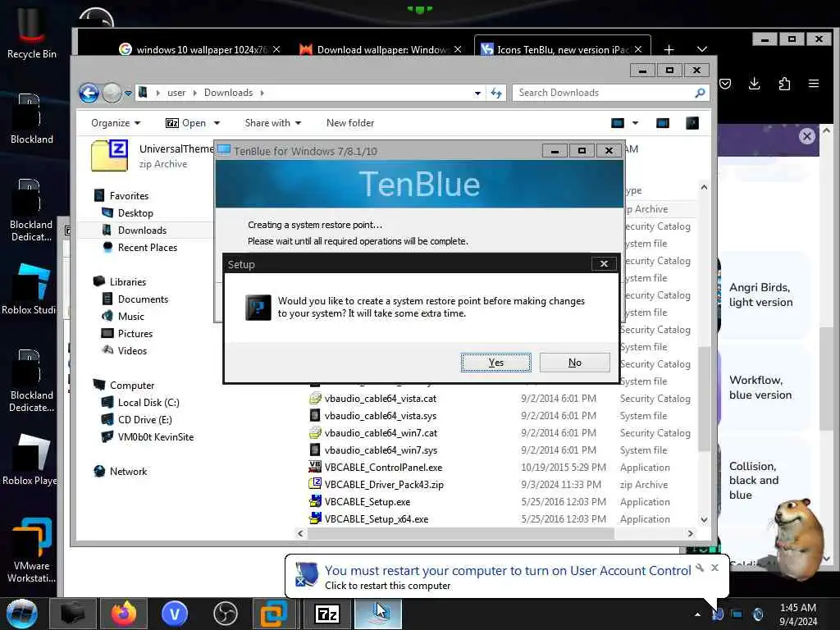The image size is (840, 630).
Task: Open the browser downloads icon
Action: [755, 84]
